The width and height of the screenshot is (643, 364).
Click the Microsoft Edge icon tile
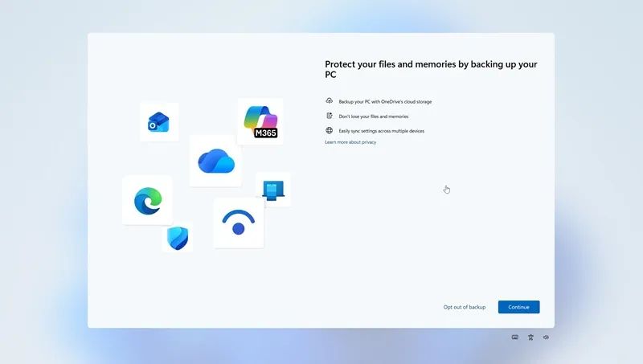tap(148, 200)
